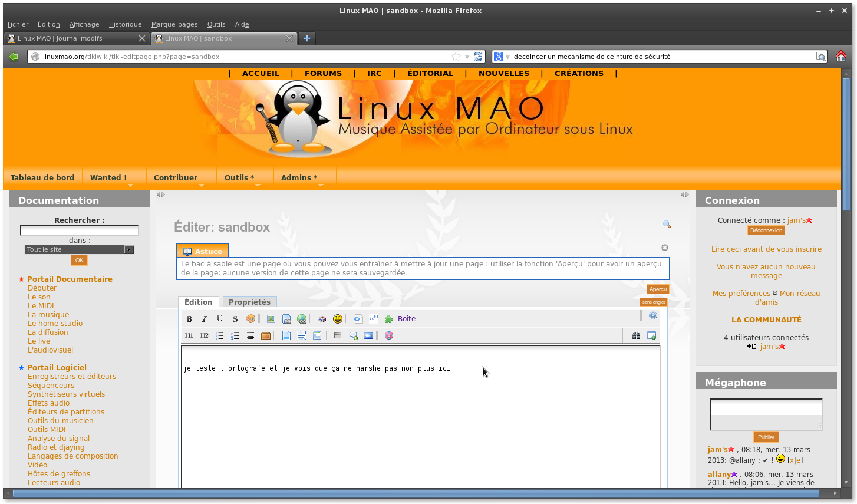Go back with the green arrow
Viewport: 857px width, 504px height.
[x=14, y=57]
